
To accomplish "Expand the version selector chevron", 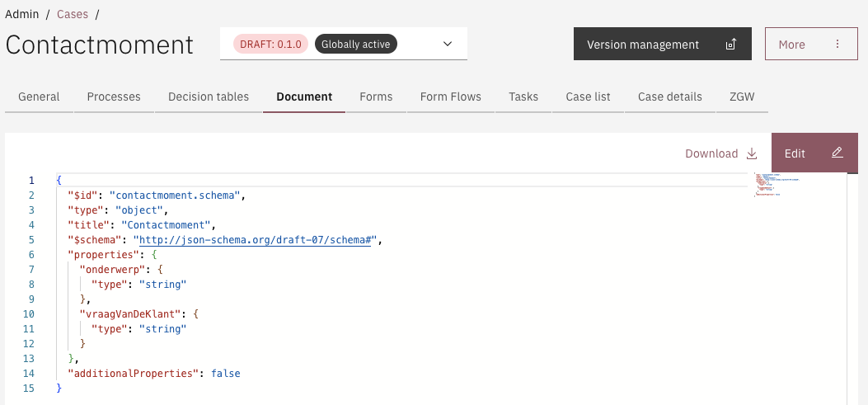I will [x=448, y=44].
